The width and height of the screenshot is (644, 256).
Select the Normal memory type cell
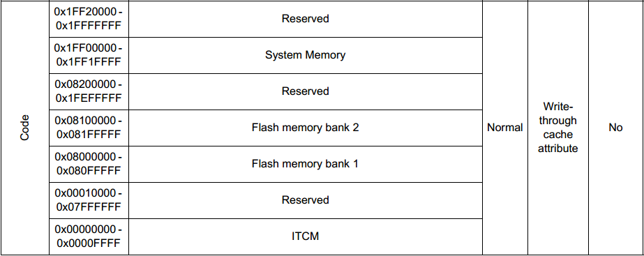[504, 128]
